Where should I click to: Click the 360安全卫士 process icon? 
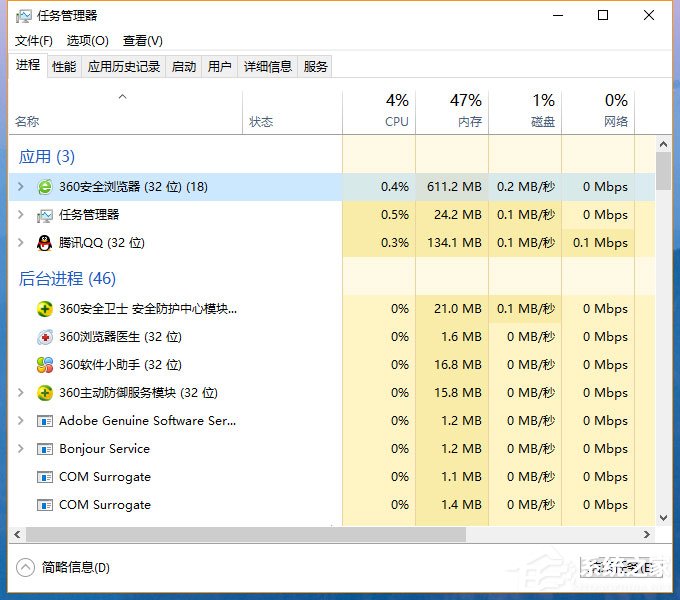coord(45,309)
